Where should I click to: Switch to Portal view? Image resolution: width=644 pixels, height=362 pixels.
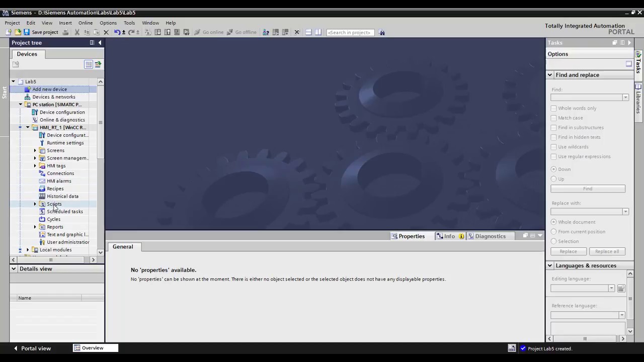pyautogui.click(x=32, y=348)
